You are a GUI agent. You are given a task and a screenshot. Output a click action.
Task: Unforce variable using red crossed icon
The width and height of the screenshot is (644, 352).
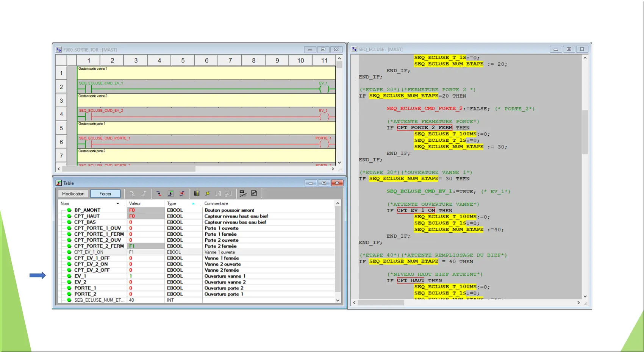[x=182, y=194]
